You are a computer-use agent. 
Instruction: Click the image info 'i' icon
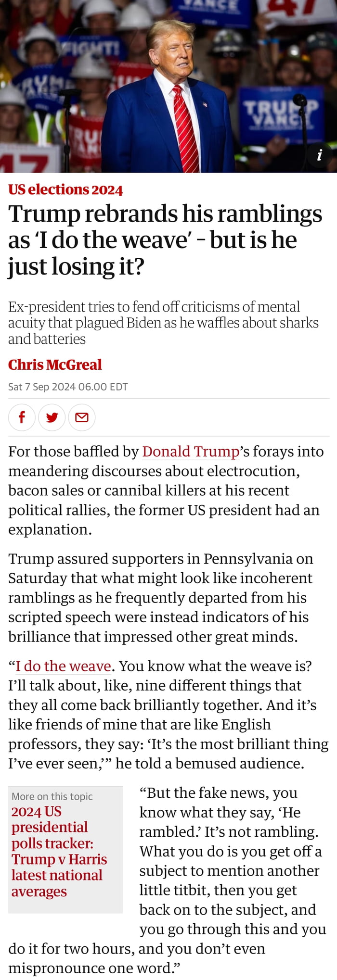[x=319, y=155]
